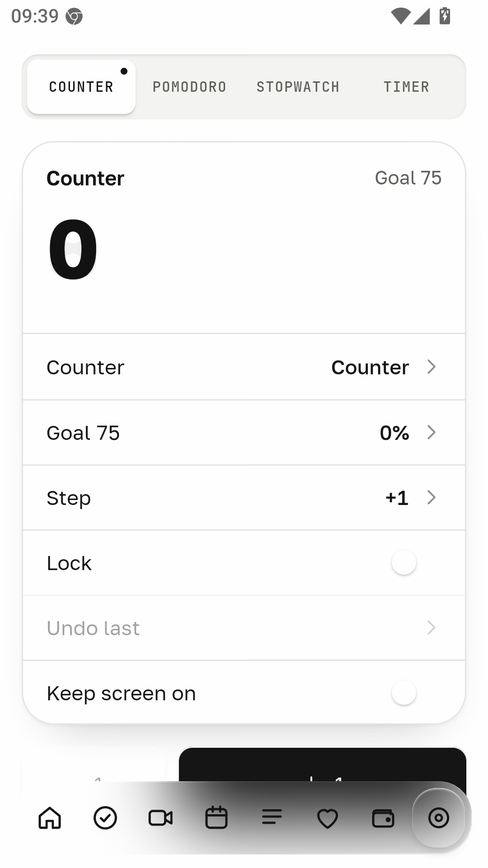Open the home icon in bottom navigation
This screenshot has height=868, width=488.
click(50, 818)
